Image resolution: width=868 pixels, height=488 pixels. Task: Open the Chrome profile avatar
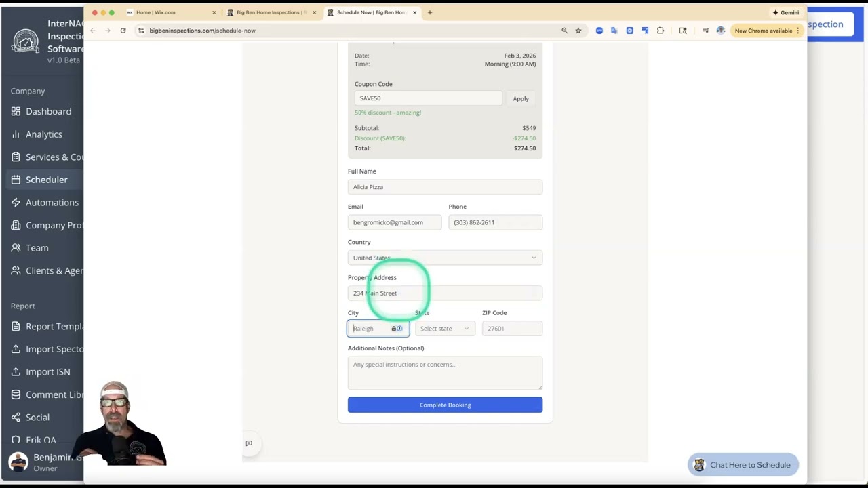(x=720, y=30)
